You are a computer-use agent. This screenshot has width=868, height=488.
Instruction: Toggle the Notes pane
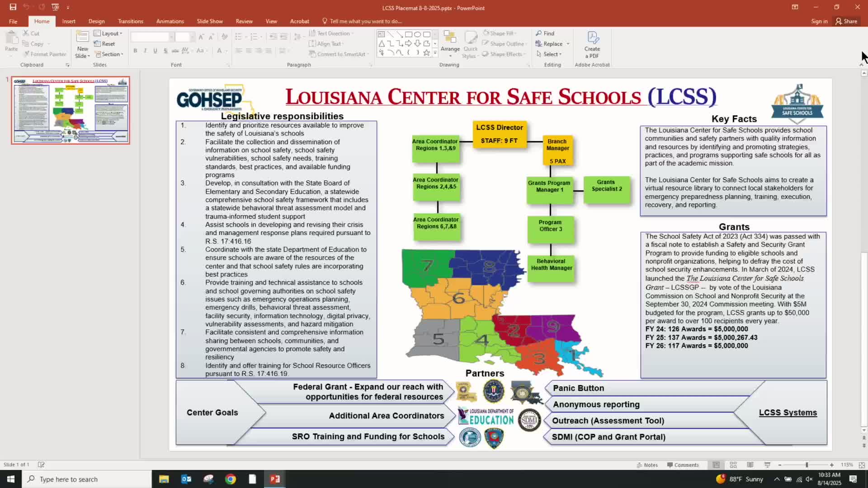647,465
